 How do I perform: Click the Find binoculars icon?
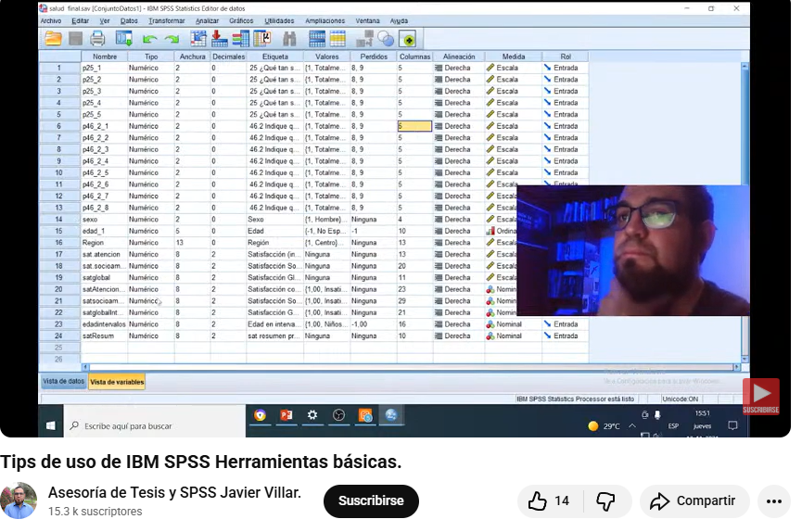[x=289, y=39]
